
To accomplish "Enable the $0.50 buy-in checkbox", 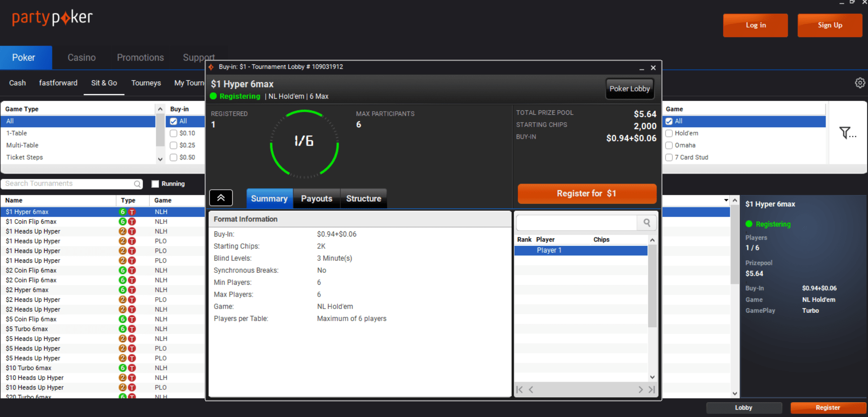I will [173, 157].
